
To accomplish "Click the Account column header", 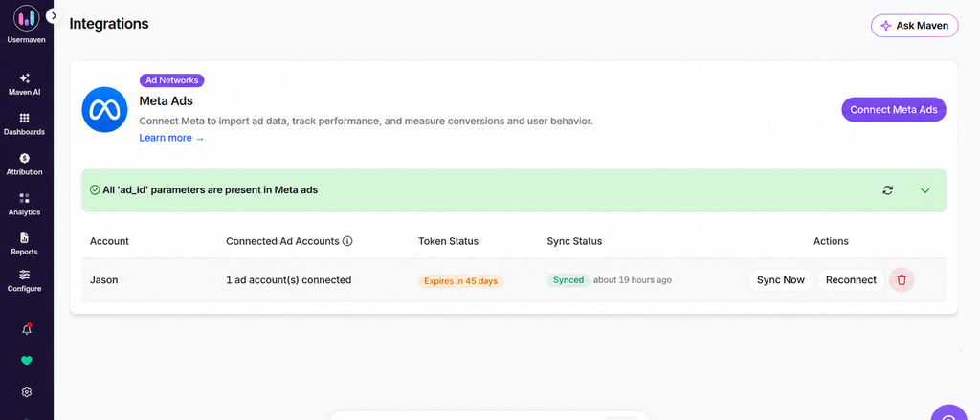I will point(109,241).
